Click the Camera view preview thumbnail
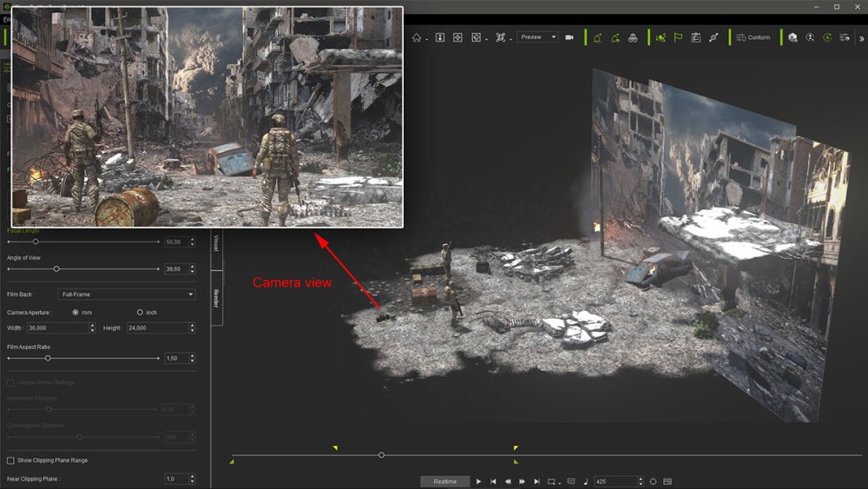The height and width of the screenshot is (489, 868). (x=207, y=117)
